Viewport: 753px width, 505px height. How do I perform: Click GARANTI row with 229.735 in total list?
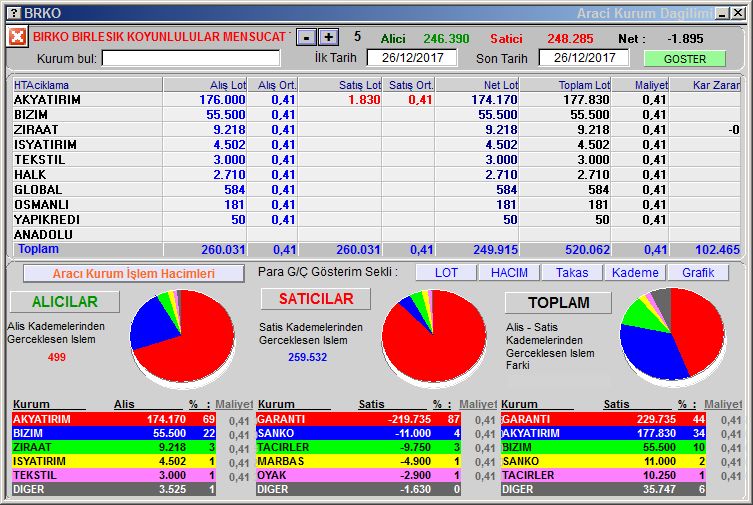603,419
